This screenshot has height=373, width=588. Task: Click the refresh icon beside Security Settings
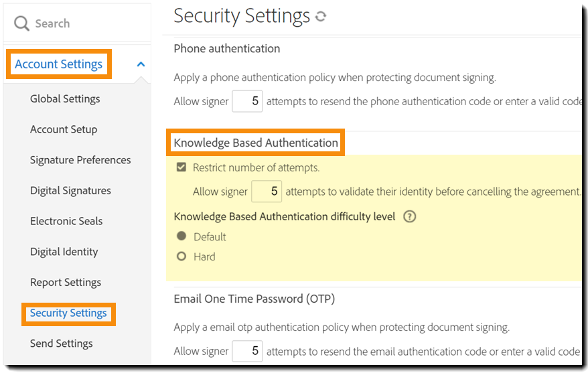pyautogui.click(x=321, y=17)
